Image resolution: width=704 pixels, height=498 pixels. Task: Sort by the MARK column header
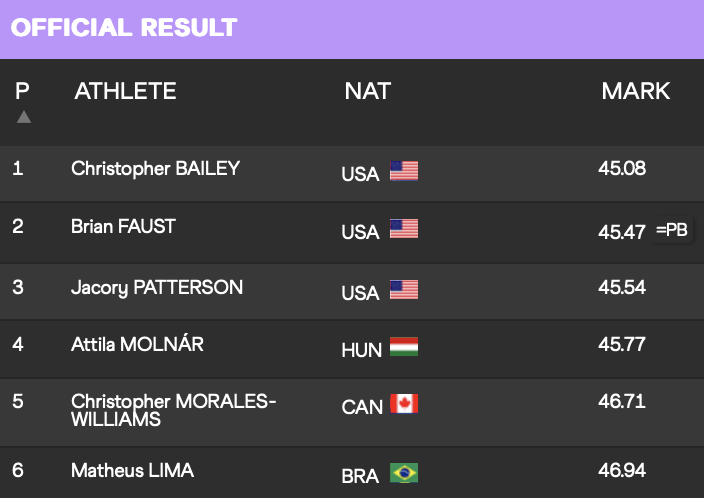[636, 91]
